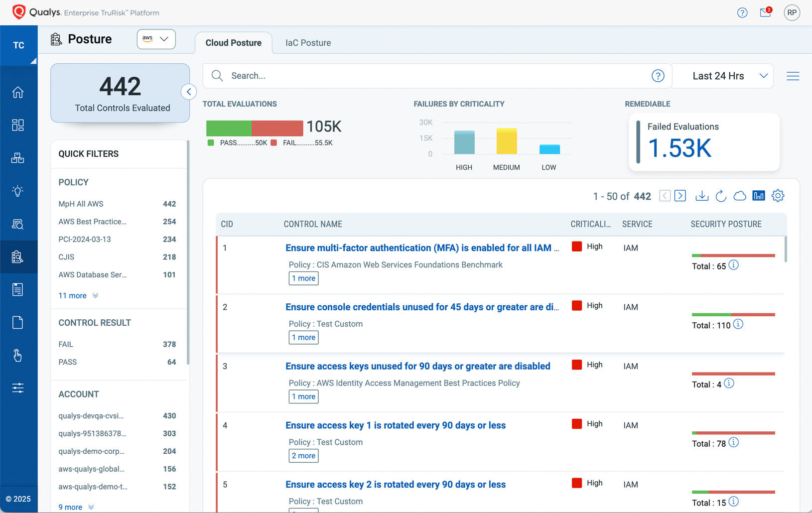Image resolution: width=812 pixels, height=513 pixels.
Task: Refresh the controls list
Action: tap(721, 196)
